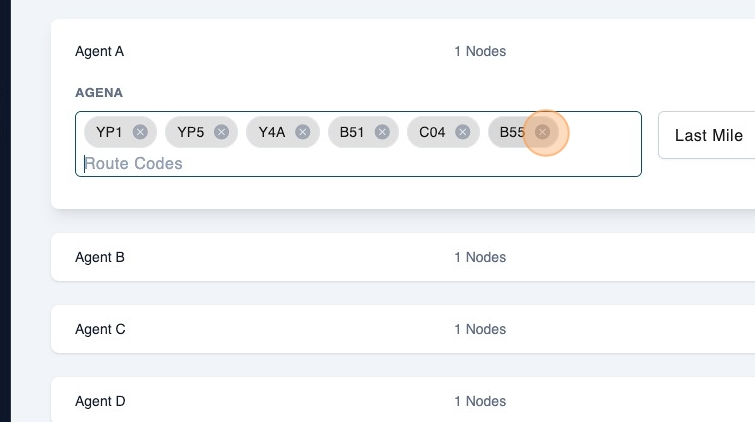The width and height of the screenshot is (755, 422).
Task: Expand the Agent C row
Action: tap(100, 329)
